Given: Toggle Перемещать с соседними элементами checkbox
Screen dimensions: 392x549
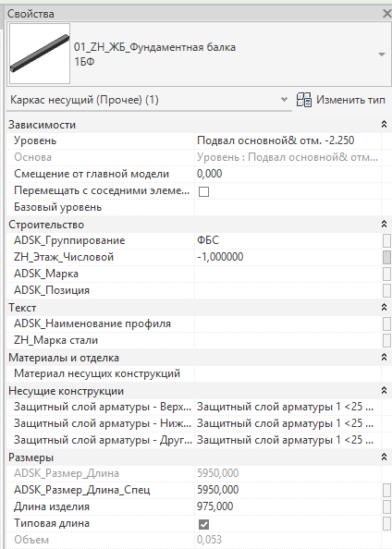Looking at the screenshot, I should (x=204, y=191).
